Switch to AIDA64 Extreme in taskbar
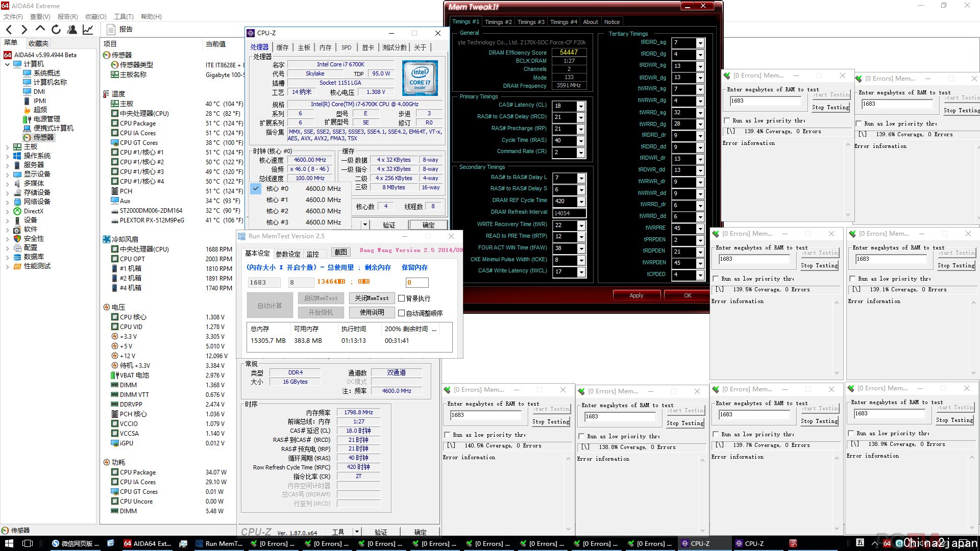 point(147,543)
